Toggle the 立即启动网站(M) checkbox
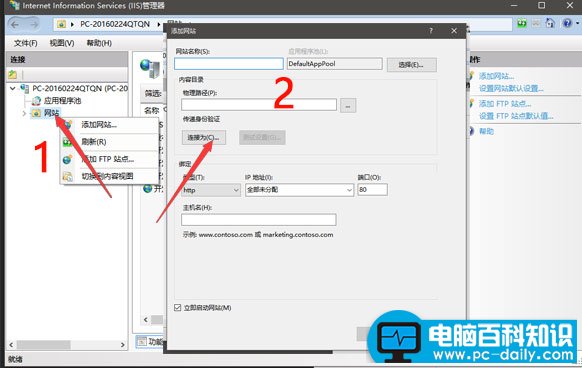This screenshot has height=368, width=582. click(177, 307)
